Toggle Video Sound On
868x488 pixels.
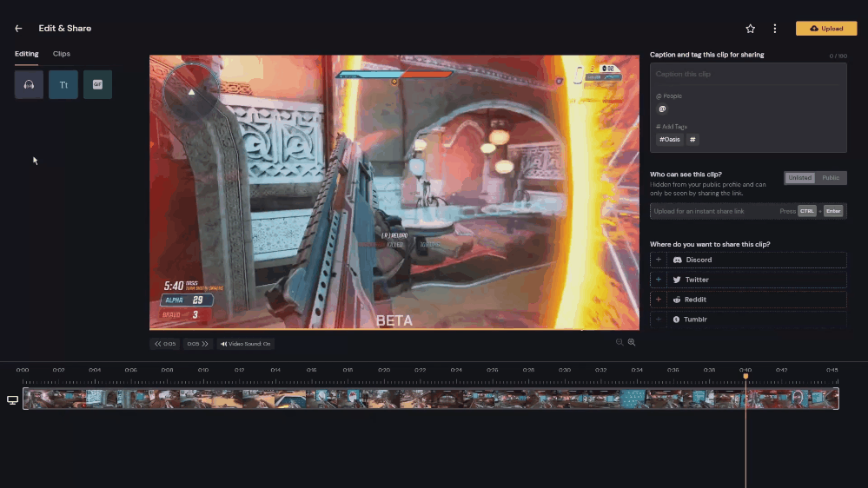coord(245,344)
